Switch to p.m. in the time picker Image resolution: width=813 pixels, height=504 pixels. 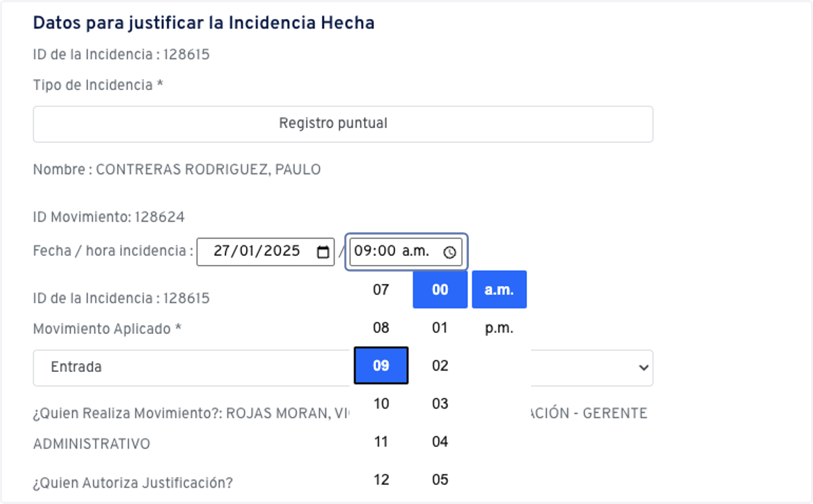click(x=499, y=328)
